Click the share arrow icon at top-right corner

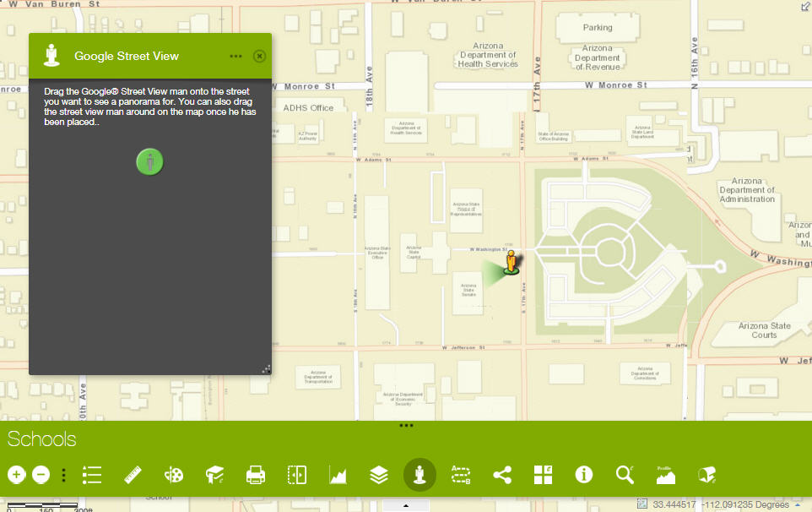(806, 5)
